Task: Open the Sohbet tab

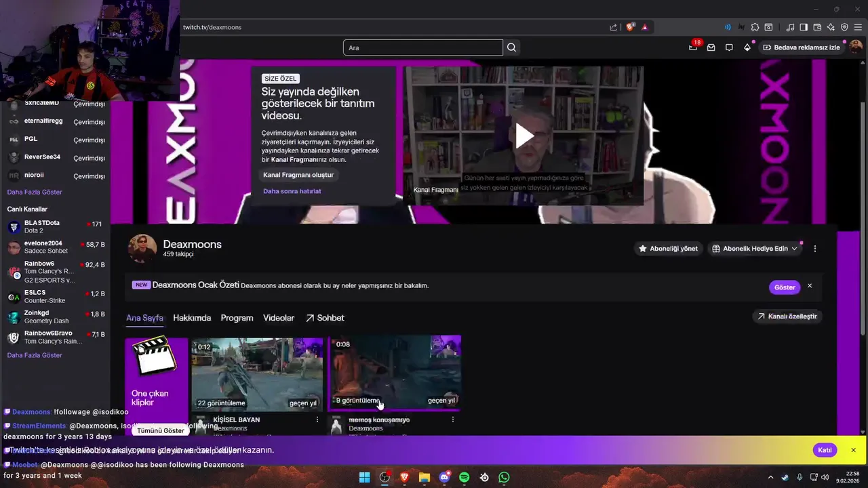Action: 325,318
